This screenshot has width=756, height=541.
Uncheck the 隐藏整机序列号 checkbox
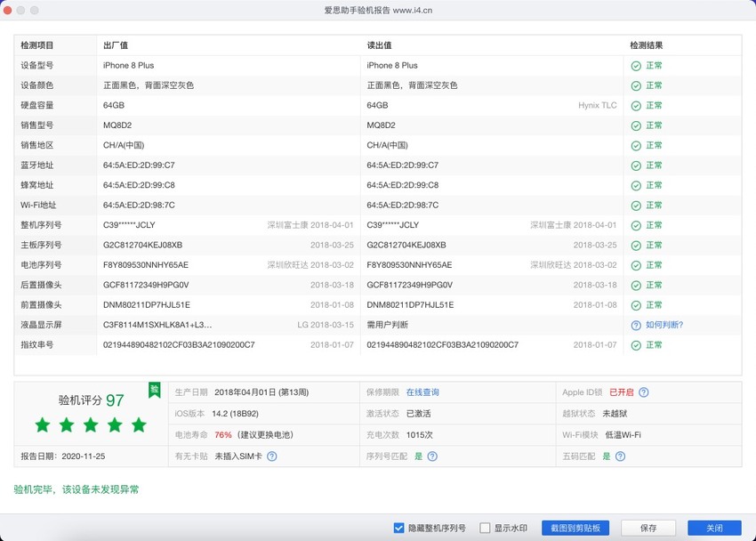(x=398, y=528)
